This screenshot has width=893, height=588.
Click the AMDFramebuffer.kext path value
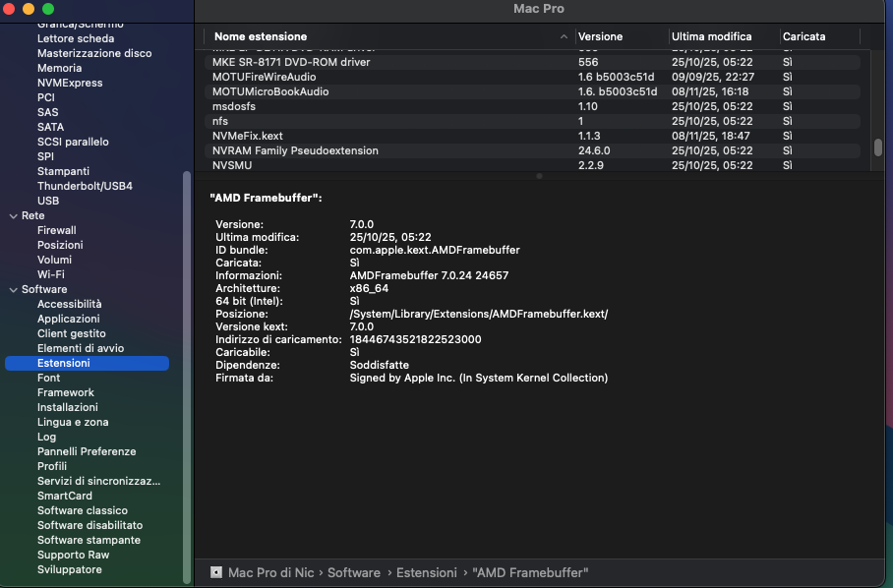[478, 315]
